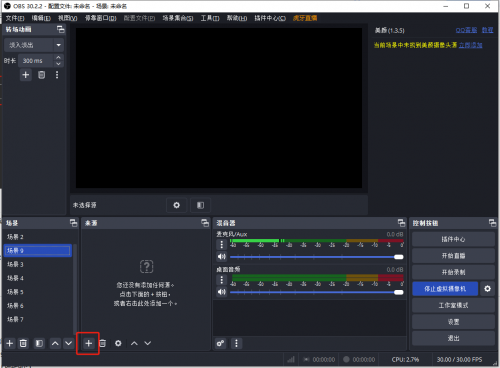Move source down in Sources panel

pyautogui.click(x=148, y=343)
